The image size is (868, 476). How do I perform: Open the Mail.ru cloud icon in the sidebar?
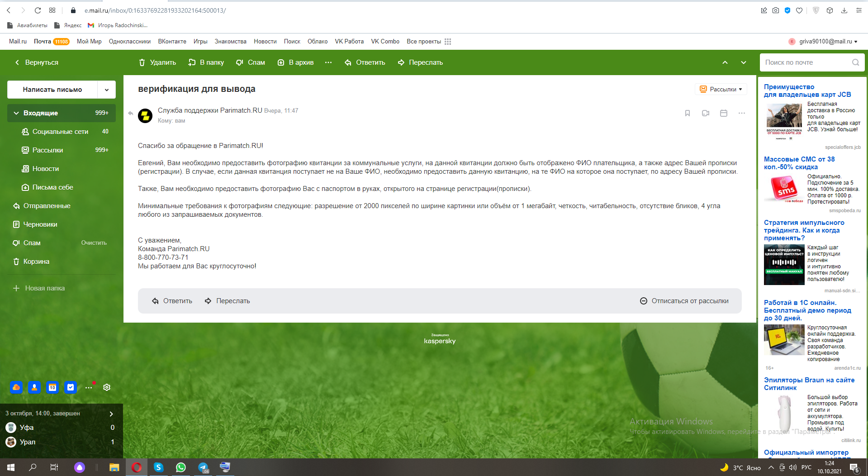point(16,387)
